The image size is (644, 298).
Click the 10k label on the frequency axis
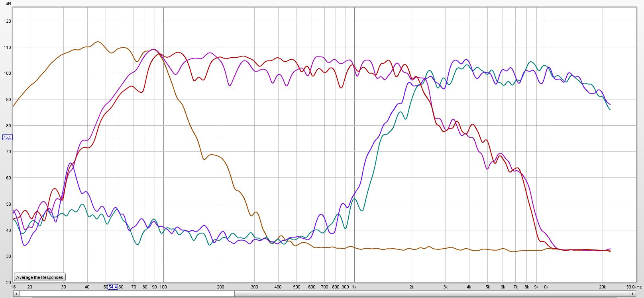(545, 287)
